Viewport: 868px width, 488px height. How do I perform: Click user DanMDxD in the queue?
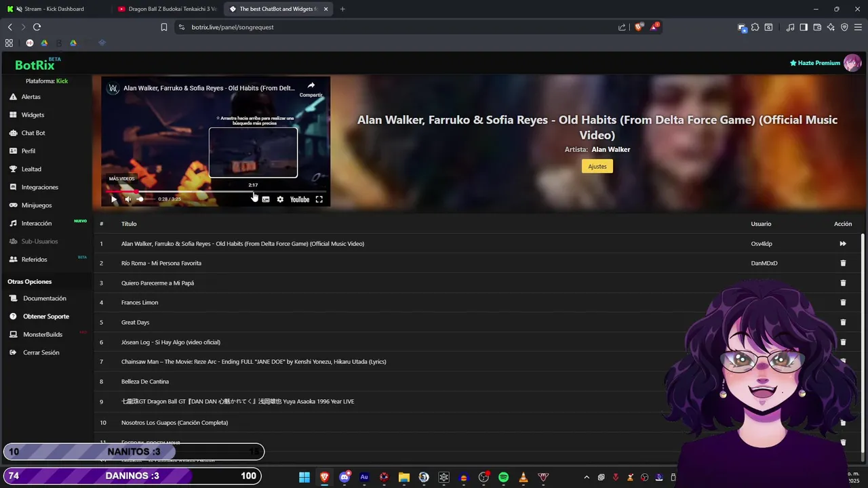click(764, 263)
